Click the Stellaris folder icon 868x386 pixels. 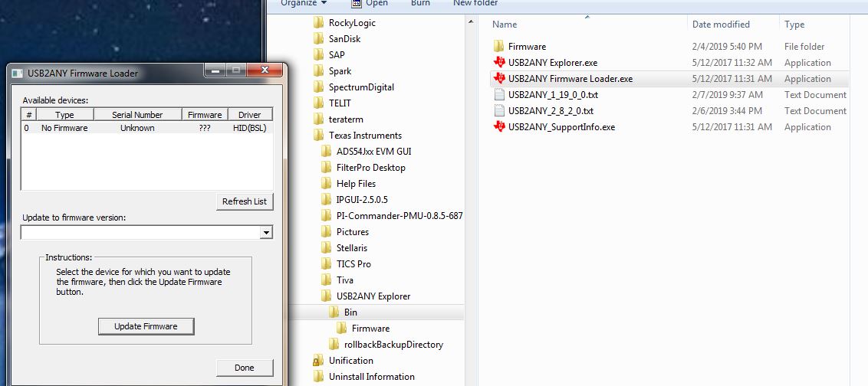coord(326,247)
